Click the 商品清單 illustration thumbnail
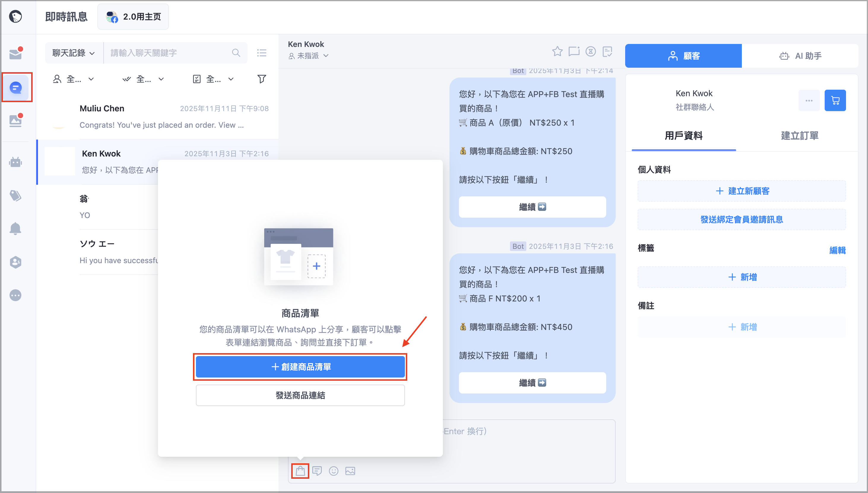Viewport: 868px width, 493px height. coord(298,257)
